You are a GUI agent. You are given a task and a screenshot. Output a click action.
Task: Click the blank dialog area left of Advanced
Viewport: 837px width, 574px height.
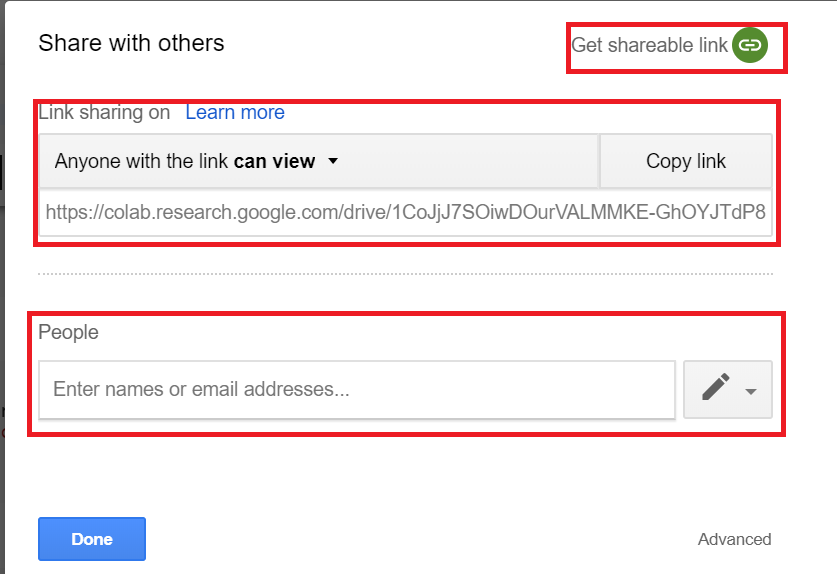[420, 539]
